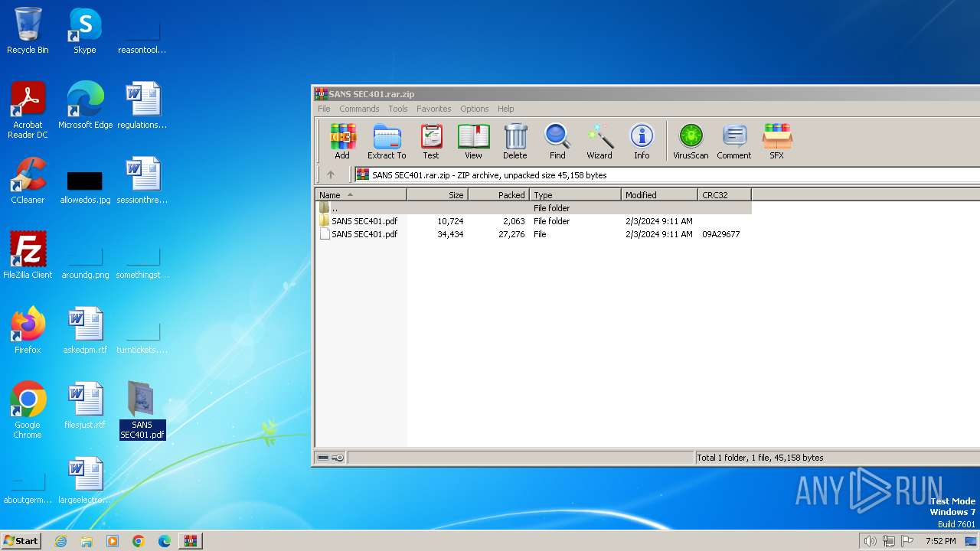Click the Add toolbar icon

(342, 142)
